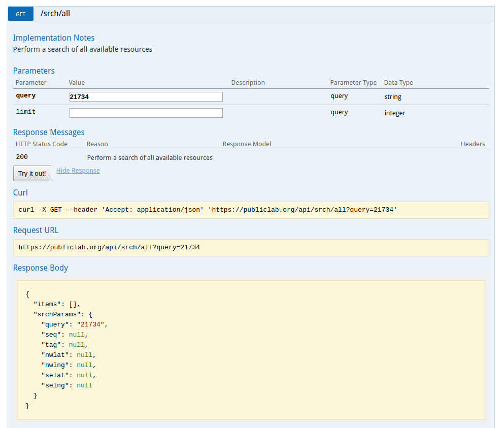Screen dimensions: 504x428
Task: Click the /srch/all endpoint path
Action: pyautogui.click(x=55, y=14)
